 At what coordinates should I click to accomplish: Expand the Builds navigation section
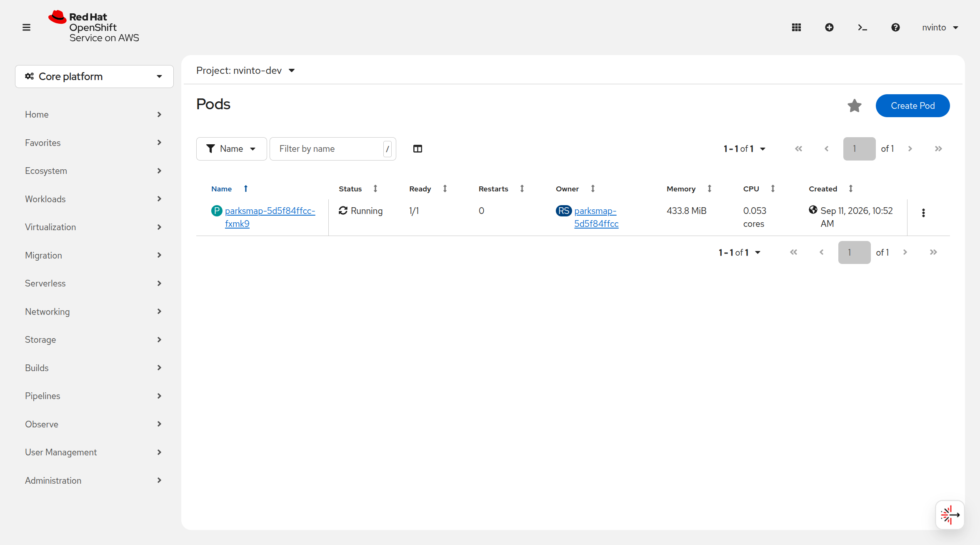coord(93,368)
